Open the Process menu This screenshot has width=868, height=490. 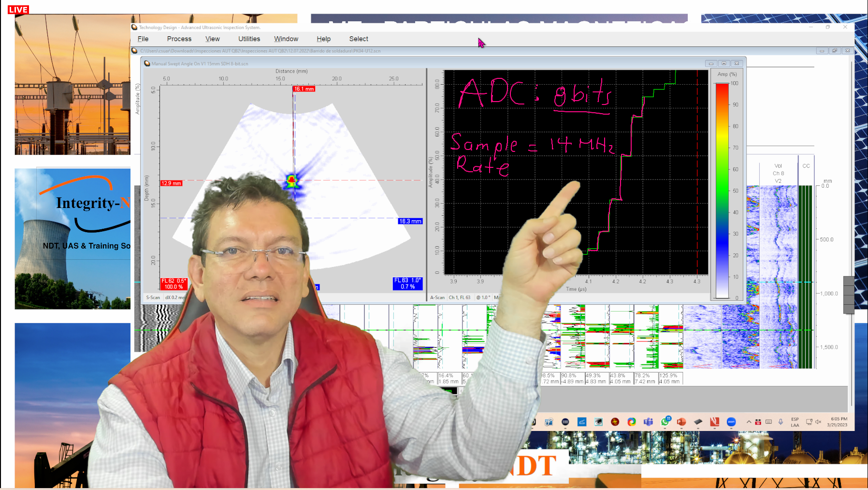click(179, 39)
